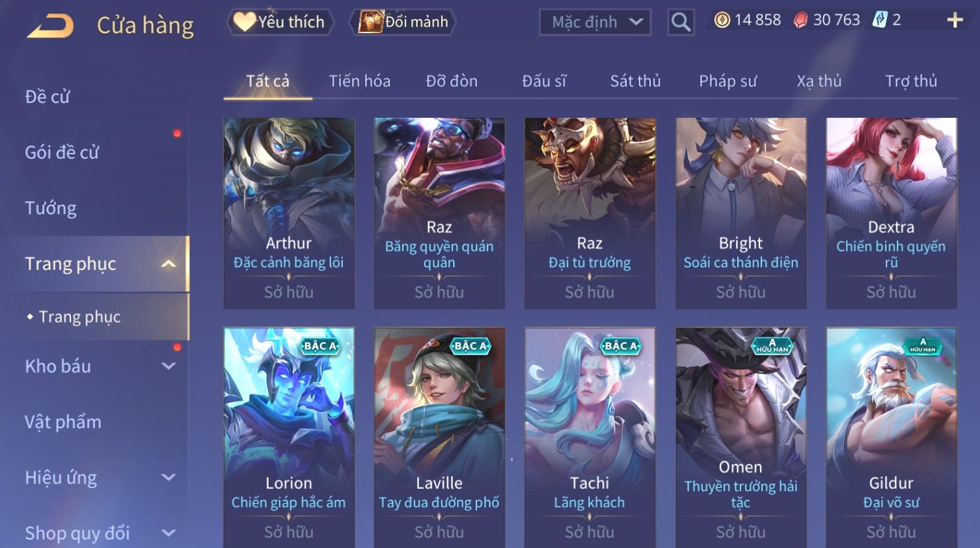The width and height of the screenshot is (980, 548).
Task: Go back using the golden arrow icon
Action: (51, 26)
